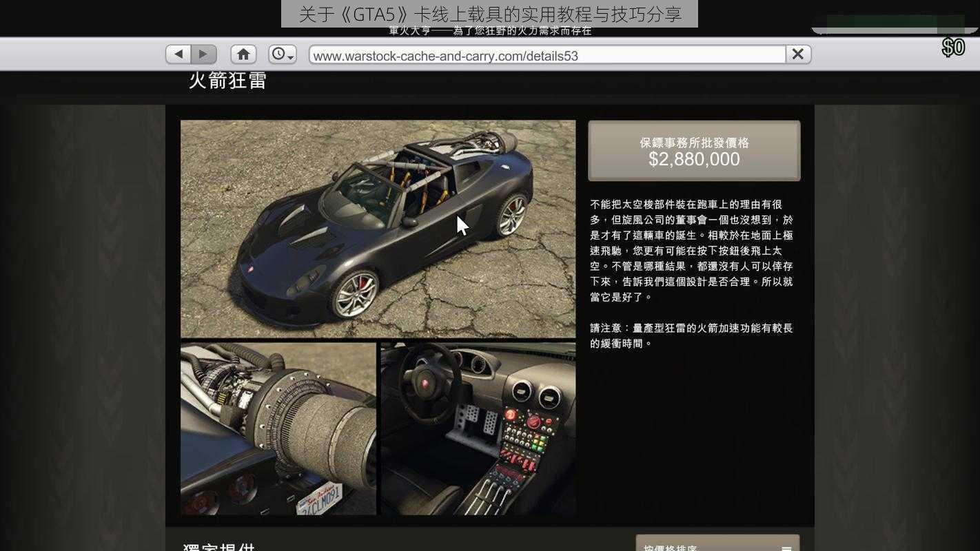Go back with the browser back arrow
The height and width of the screenshot is (551, 980).
pos(178,54)
